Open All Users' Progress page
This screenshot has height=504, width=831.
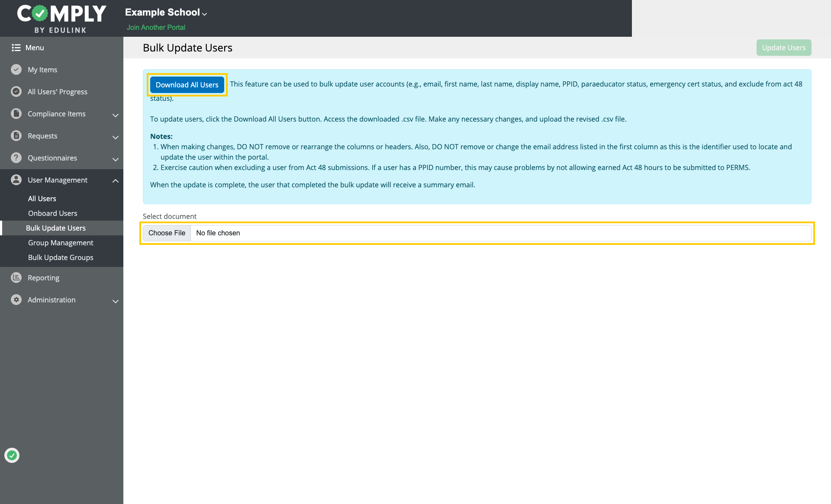tap(58, 92)
